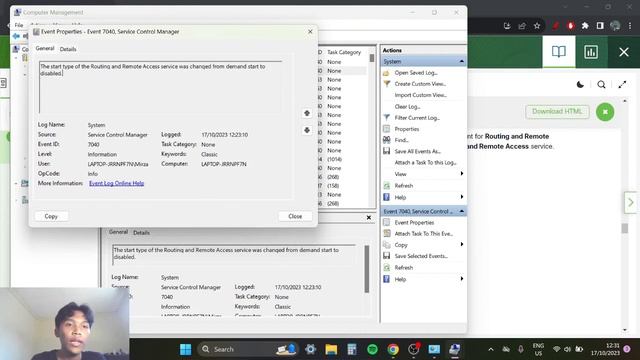Open Spotify from the taskbar
The width and height of the screenshot is (640, 360).
pyautogui.click(x=372, y=349)
